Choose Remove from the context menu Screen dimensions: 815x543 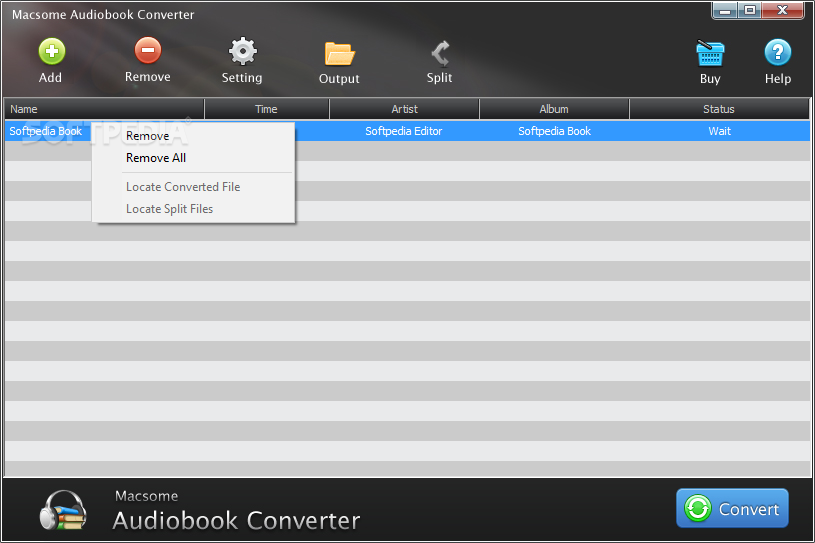(148, 136)
